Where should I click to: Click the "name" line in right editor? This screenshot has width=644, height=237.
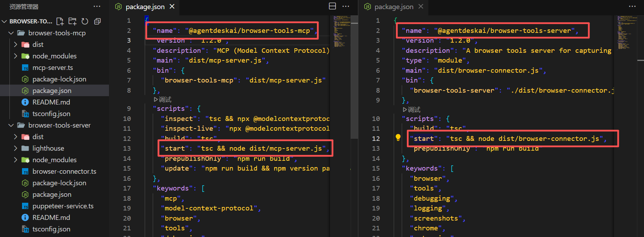[x=490, y=31]
